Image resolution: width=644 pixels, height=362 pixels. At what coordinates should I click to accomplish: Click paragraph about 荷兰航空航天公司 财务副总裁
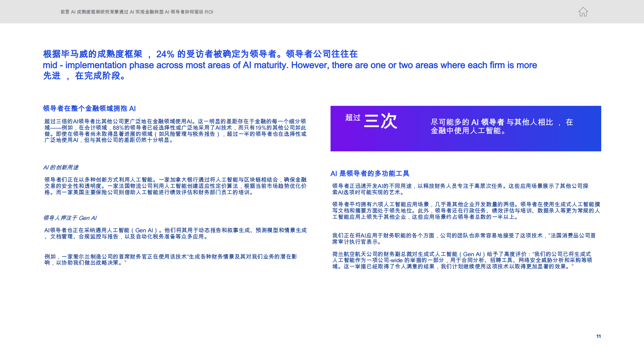462,260
